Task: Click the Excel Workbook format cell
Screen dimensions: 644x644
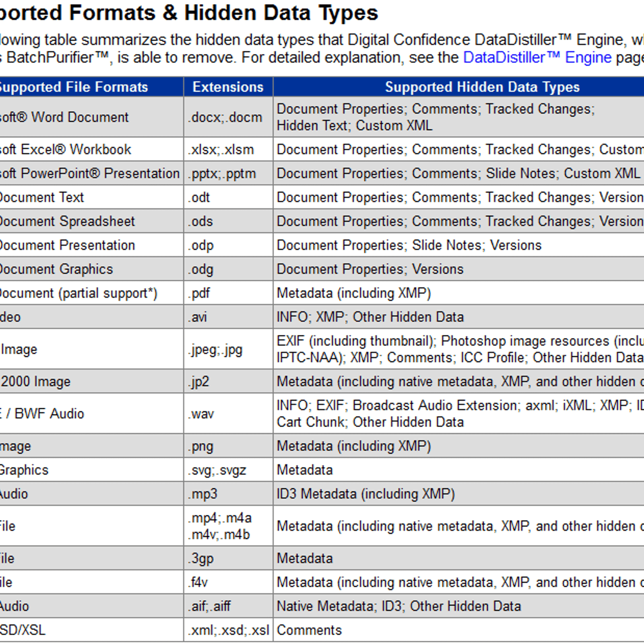Action: 91,149
